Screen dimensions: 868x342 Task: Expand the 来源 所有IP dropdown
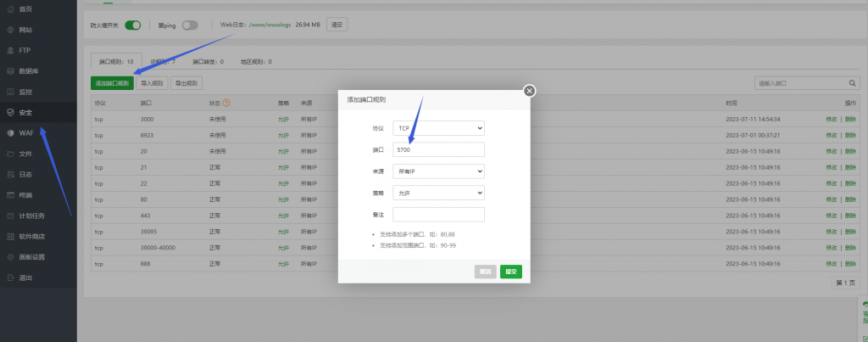[x=439, y=171]
